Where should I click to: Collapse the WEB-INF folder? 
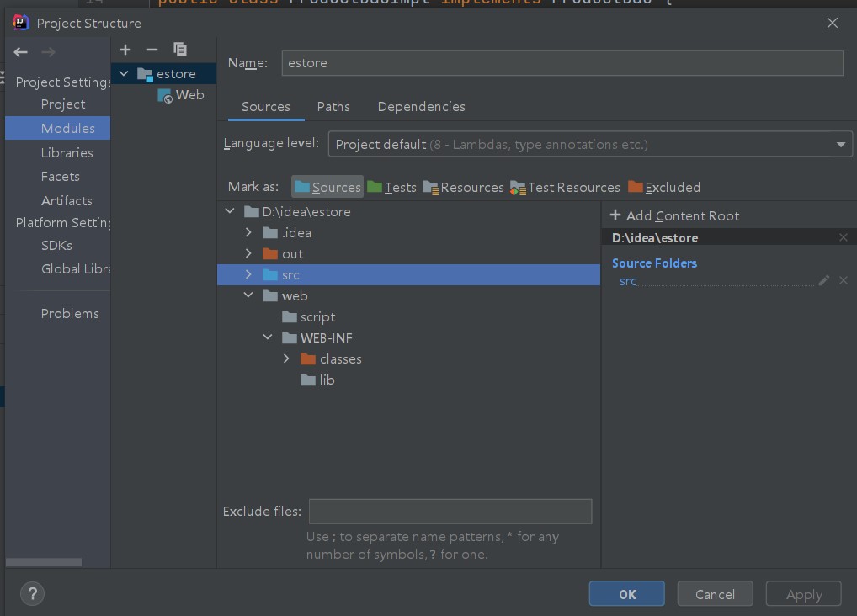pyautogui.click(x=268, y=337)
